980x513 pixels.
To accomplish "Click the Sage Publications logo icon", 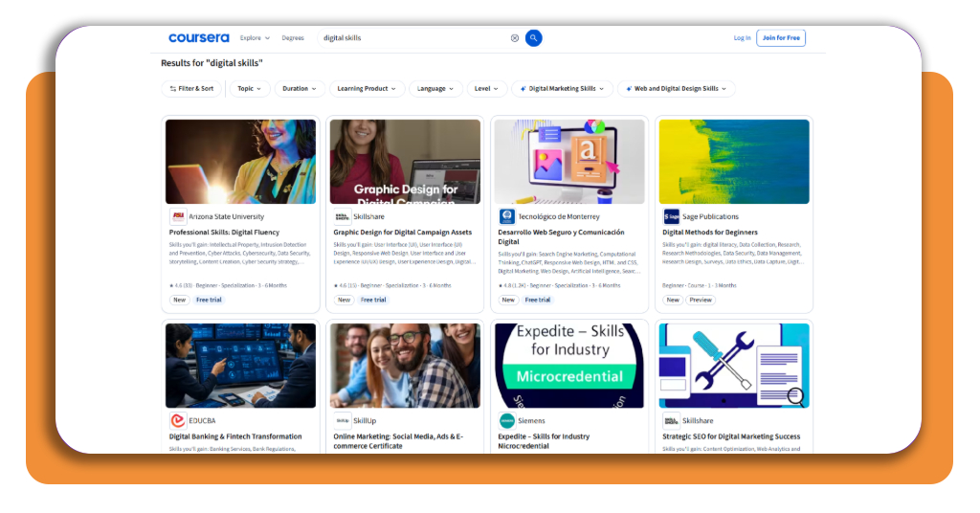I will (x=671, y=217).
